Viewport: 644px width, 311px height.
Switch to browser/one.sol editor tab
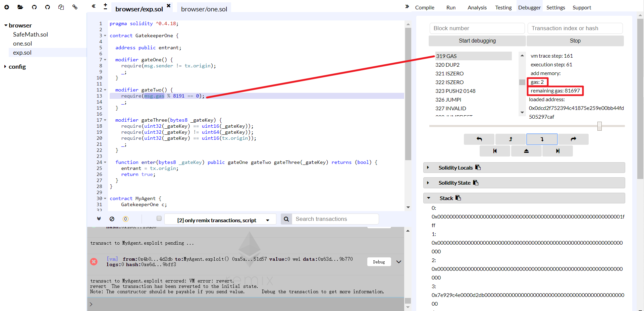pos(204,9)
